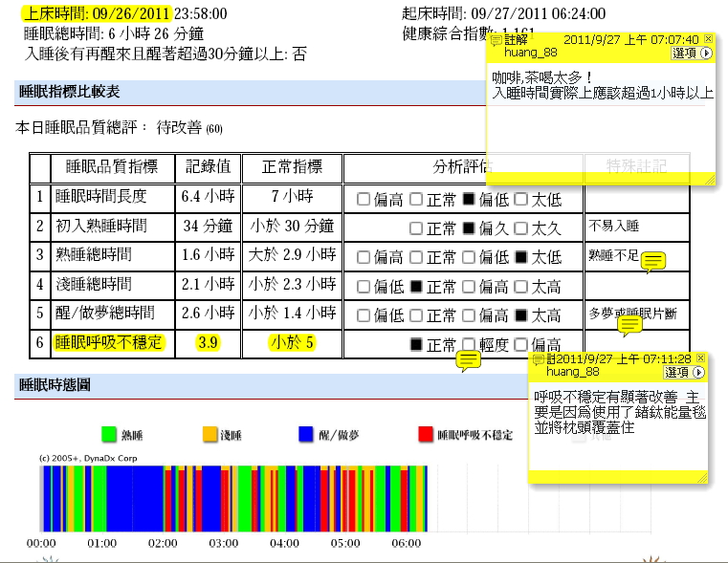The image size is (728, 563).
Task: Click the large blue block before 02:00
Action: [135, 499]
